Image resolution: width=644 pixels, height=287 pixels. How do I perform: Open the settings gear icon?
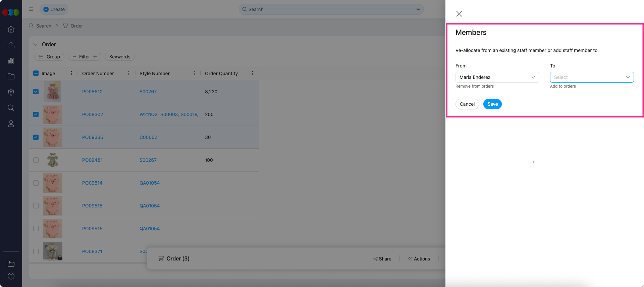tap(11, 92)
